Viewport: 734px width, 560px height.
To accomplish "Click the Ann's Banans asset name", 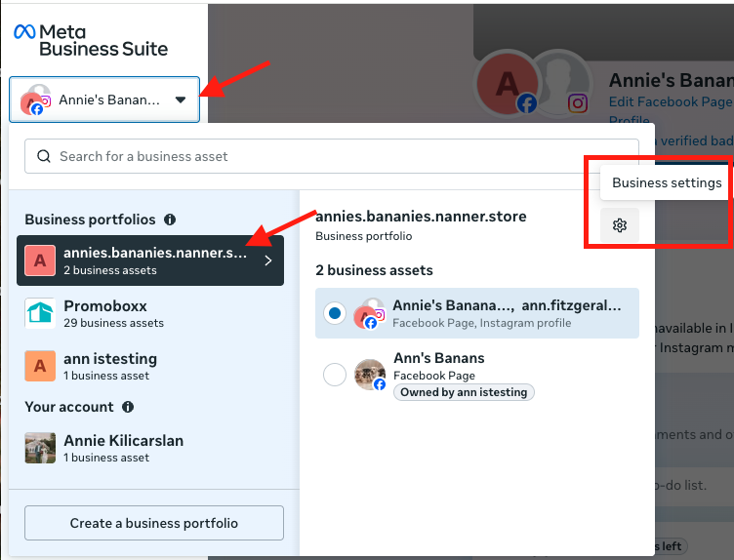I will pyautogui.click(x=439, y=358).
